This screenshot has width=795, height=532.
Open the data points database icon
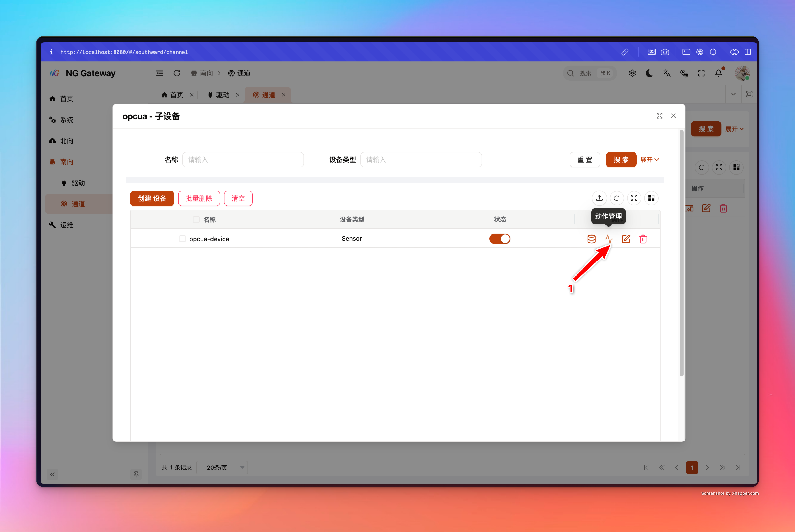click(x=591, y=239)
